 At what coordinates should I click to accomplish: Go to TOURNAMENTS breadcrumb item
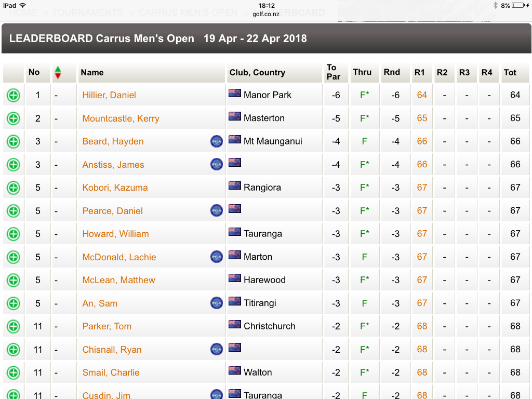87,12
